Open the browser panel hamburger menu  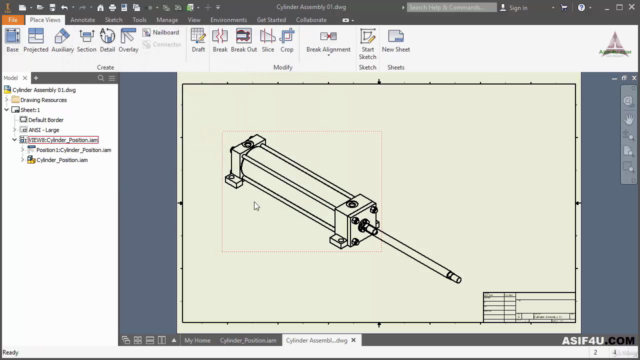(112, 78)
